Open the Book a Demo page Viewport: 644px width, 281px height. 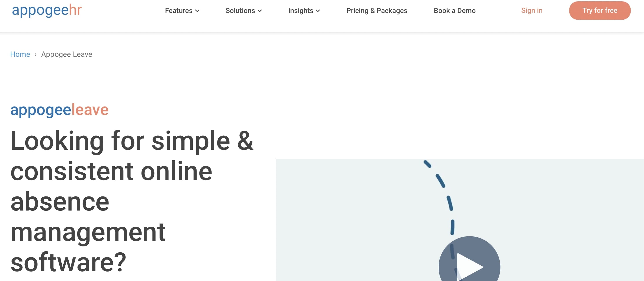click(x=454, y=11)
